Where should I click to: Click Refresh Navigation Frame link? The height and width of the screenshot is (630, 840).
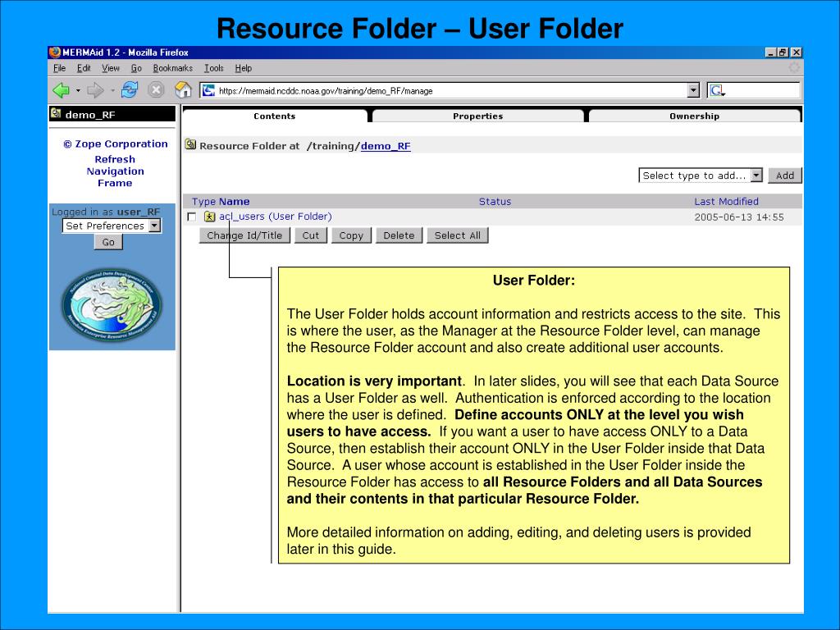click(115, 171)
